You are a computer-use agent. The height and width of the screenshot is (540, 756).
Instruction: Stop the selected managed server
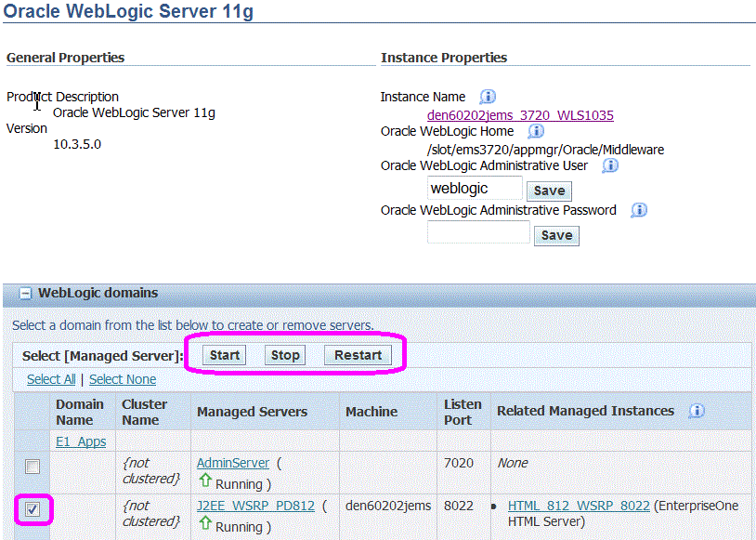[285, 355]
